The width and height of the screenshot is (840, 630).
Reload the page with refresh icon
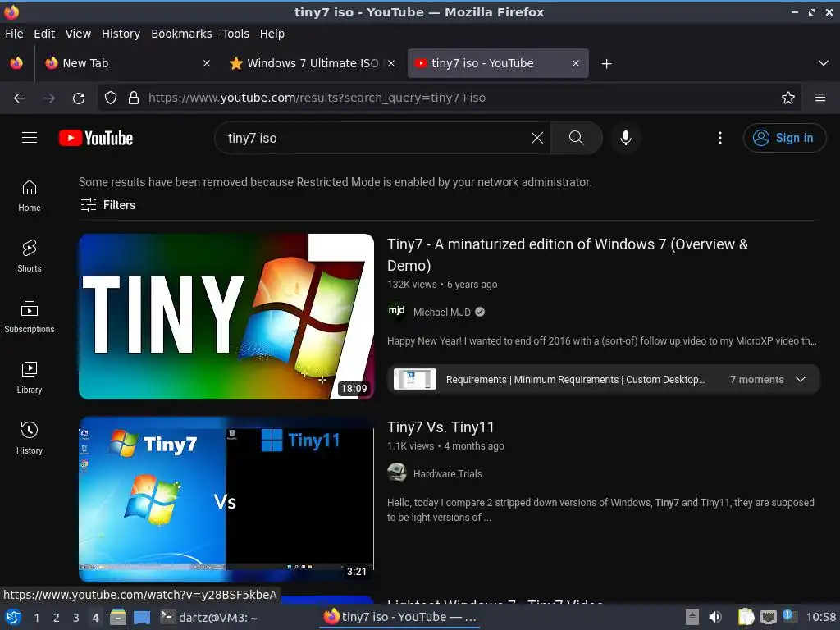coord(79,98)
